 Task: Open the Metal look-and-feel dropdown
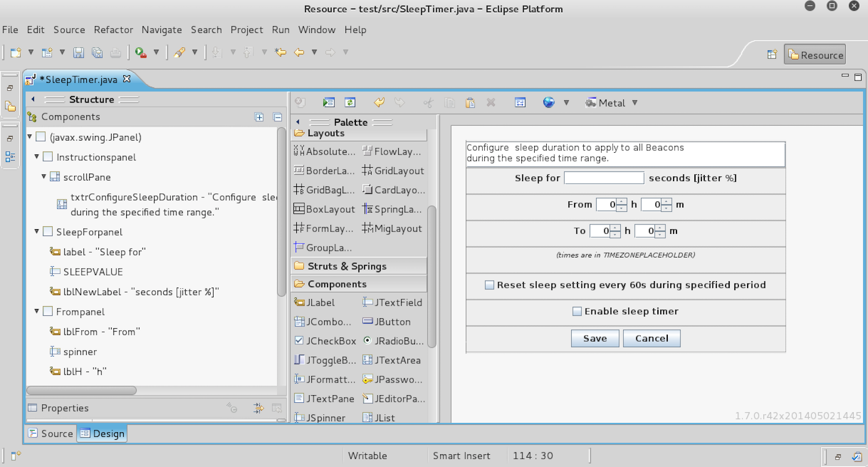coord(635,102)
